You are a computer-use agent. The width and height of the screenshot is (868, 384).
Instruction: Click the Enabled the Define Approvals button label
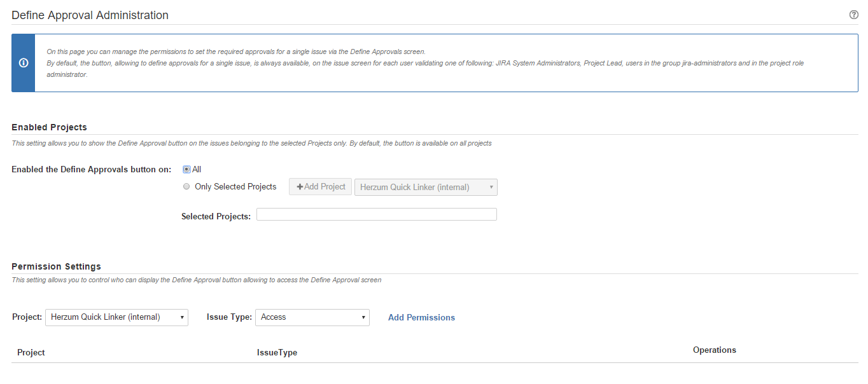coord(92,169)
